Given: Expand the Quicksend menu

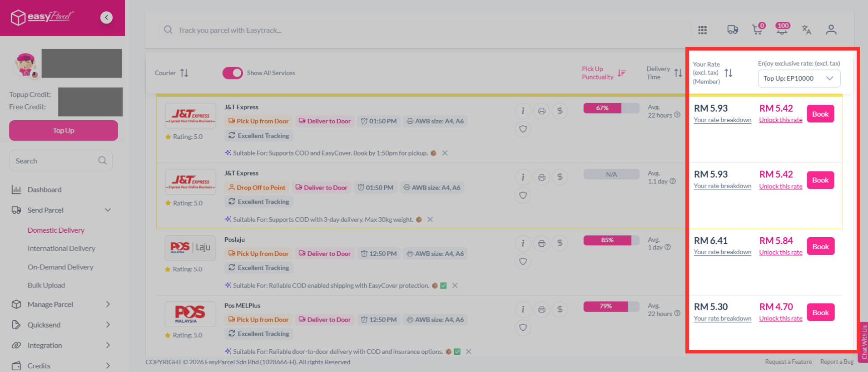Looking at the screenshot, I should pos(108,325).
